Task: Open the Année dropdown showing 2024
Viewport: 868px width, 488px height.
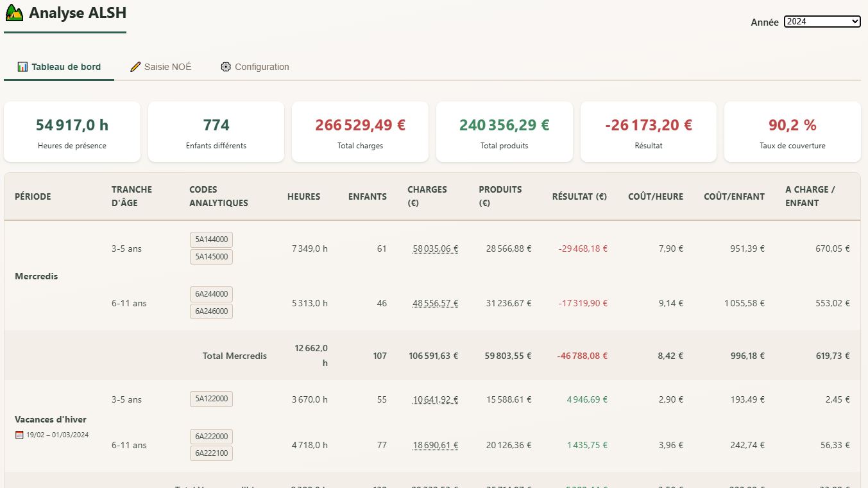Action: [822, 22]
